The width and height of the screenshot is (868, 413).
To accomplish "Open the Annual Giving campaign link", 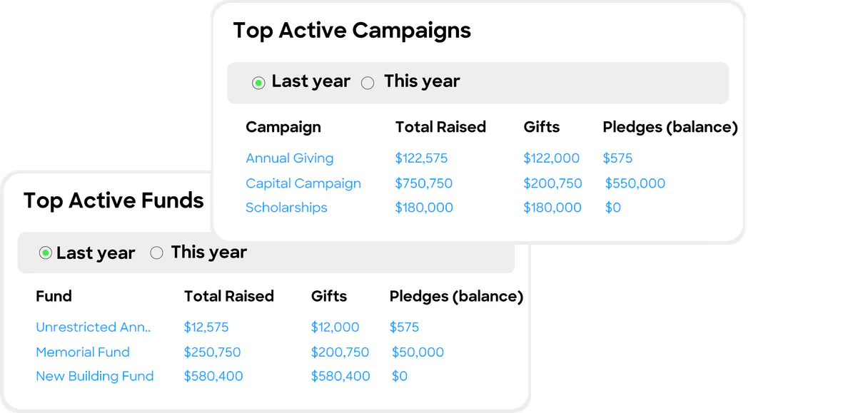I will (x=289, y=158).
